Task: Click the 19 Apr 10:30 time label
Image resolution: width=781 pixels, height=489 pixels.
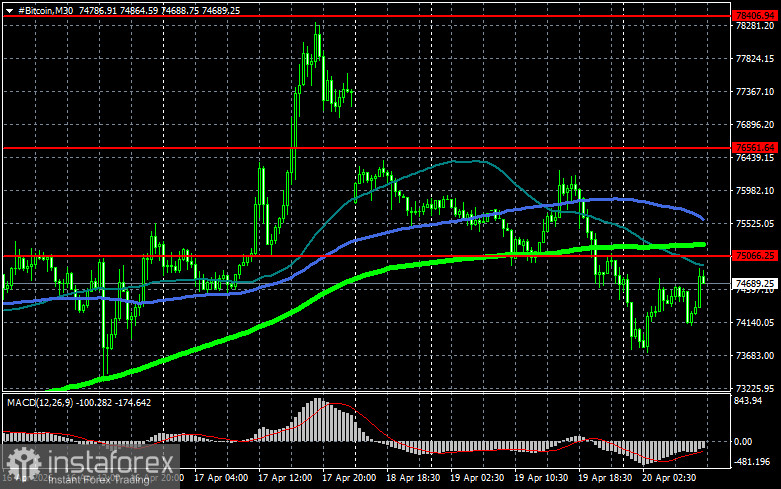Action: [541, 478]
